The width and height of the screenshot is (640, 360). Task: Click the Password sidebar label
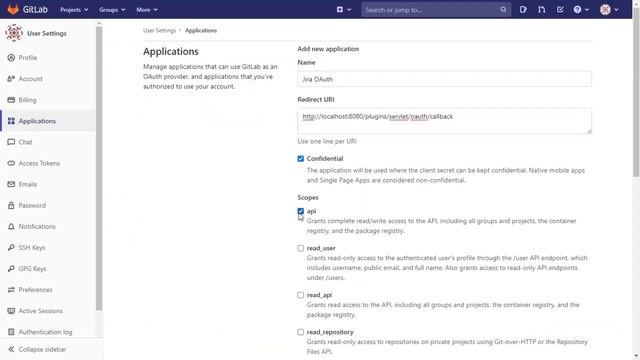[x=32, y=205]
